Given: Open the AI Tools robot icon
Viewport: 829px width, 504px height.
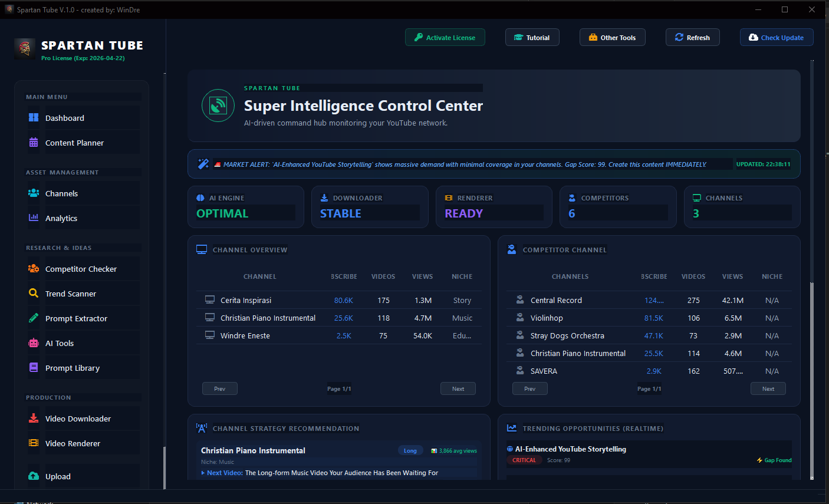Looking at the screenshot, I should point(34,343).
